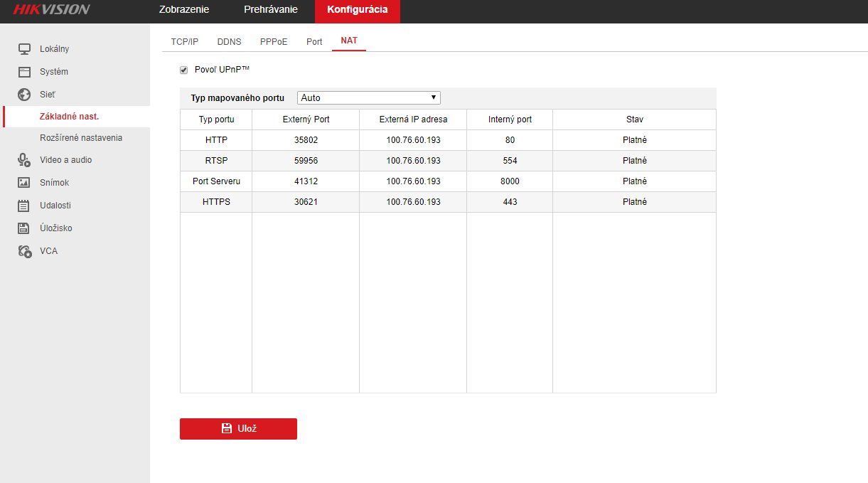
Task: Open Rozšírené nastavenia in the sidebar
Action: [81, 138]
